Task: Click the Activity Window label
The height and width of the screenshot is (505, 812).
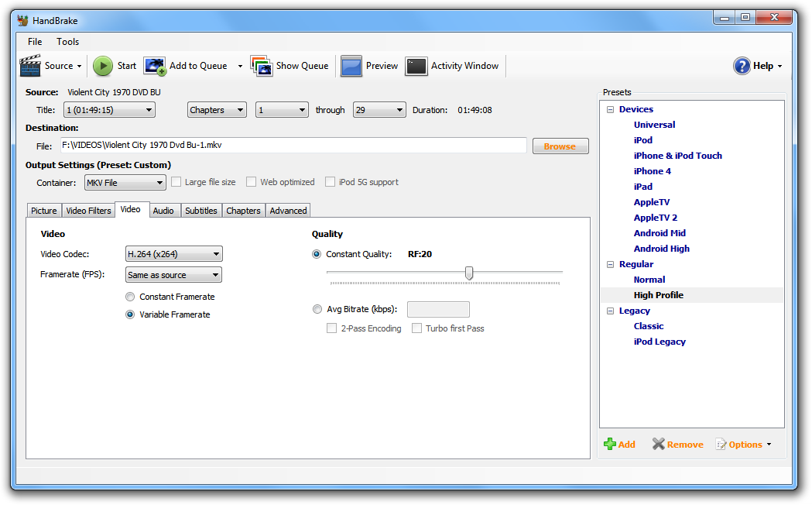Action: pos(465,66)
